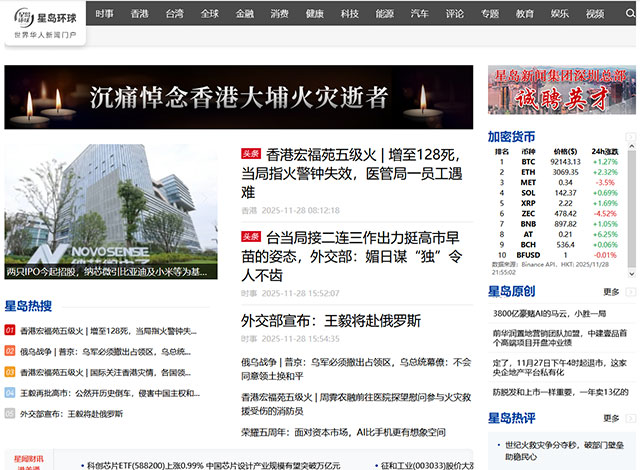Screen dimensions: 640x470
Task: Expand 更多 in the 星岛原创 section
Action: click(611, 291)
